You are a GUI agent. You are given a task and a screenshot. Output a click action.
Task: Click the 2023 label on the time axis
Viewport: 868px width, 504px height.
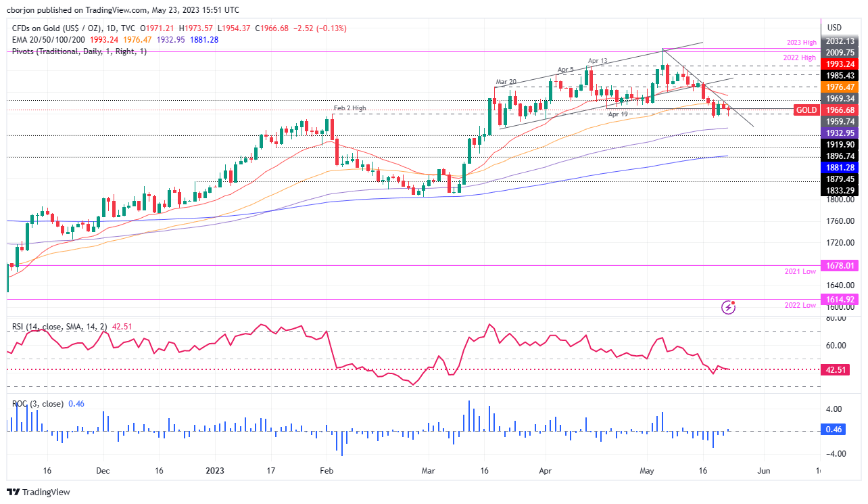[x=215, y=470]
